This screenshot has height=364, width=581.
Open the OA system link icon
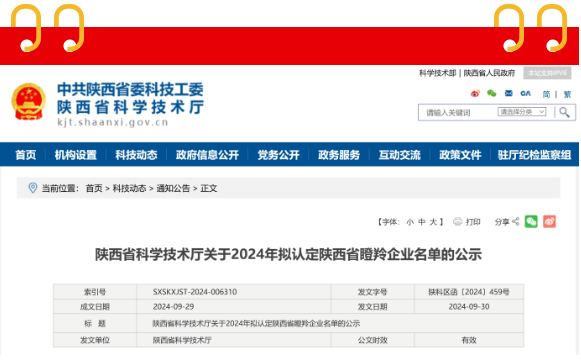[525, 93]
